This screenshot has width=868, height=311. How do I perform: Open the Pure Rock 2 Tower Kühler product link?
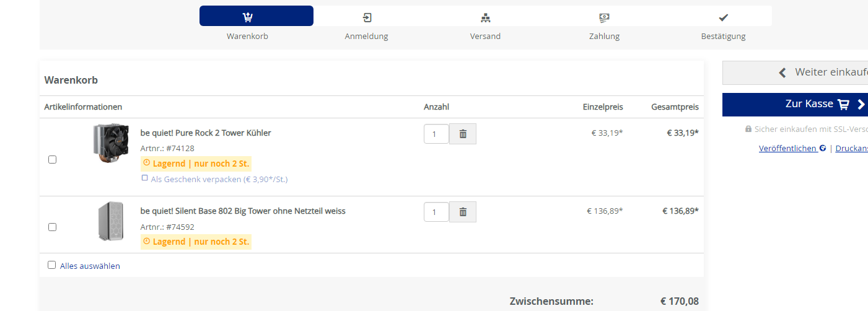[206, 133]
